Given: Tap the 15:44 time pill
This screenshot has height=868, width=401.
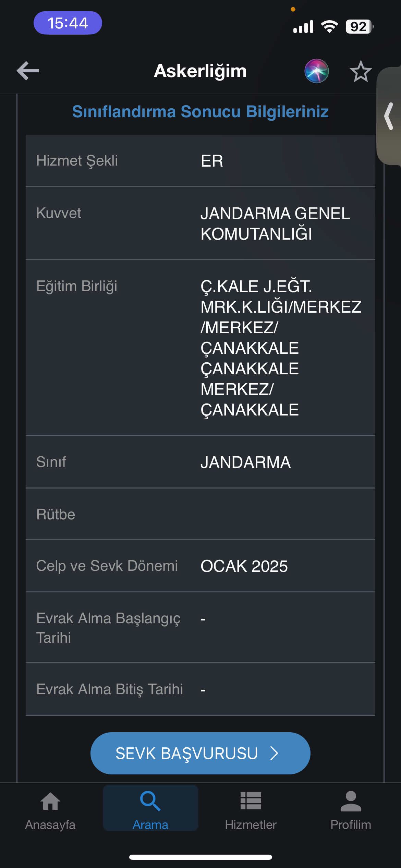Looking at the screenshot, I should point(68,23).
